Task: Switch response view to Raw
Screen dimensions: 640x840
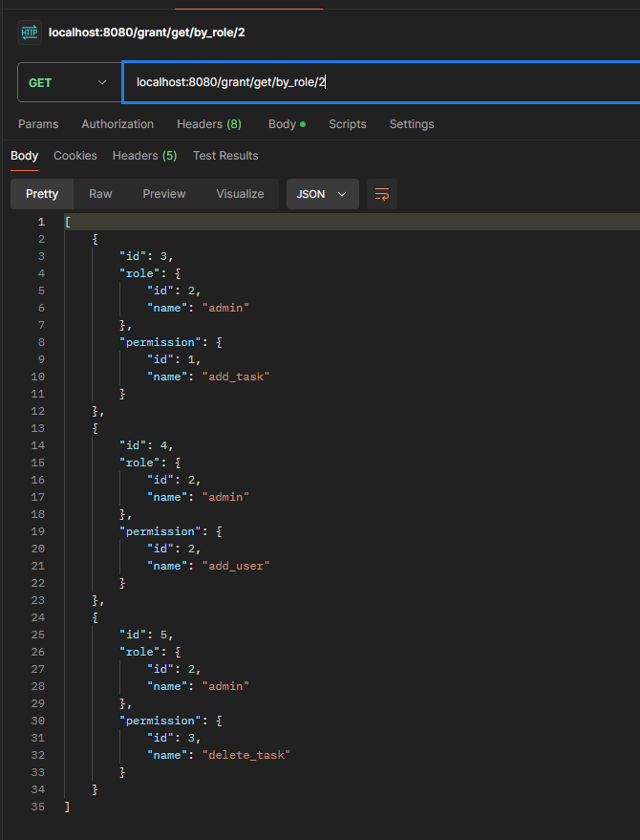Action: point(100,194)
